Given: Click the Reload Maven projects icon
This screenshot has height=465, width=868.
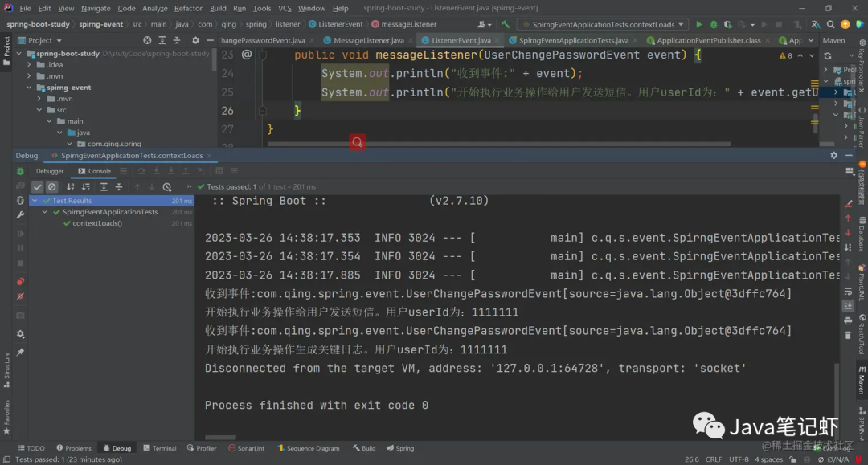Looking at the screenshot, I should 828,55.
